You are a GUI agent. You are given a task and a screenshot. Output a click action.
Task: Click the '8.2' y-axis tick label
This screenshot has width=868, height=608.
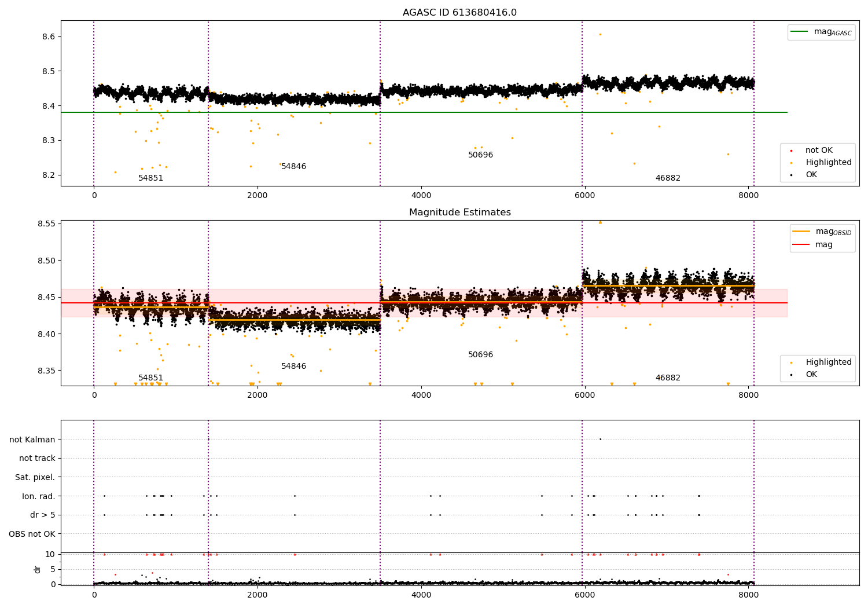(49, 175)
